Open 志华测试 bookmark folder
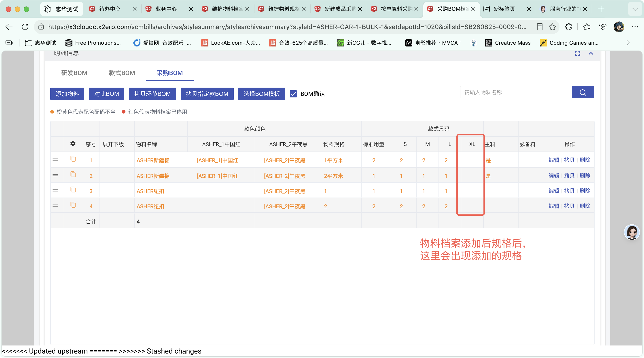The width and height of the screenshot is (644, 358). click(40, 43)
